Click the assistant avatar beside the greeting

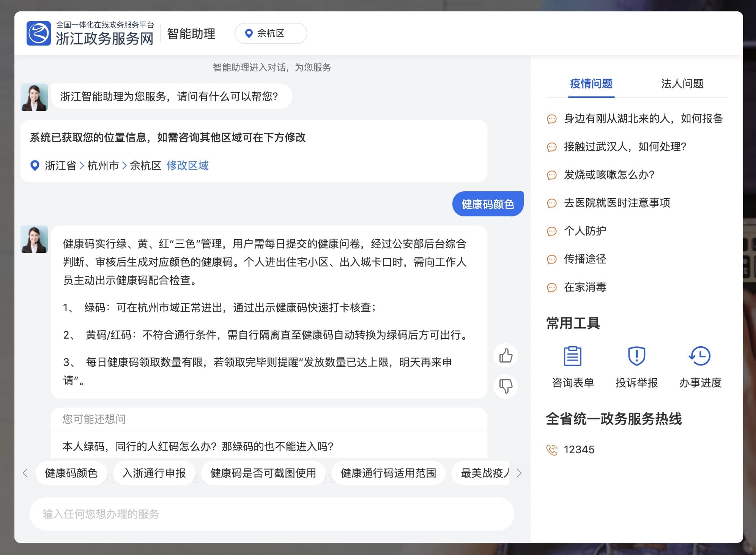34,97
